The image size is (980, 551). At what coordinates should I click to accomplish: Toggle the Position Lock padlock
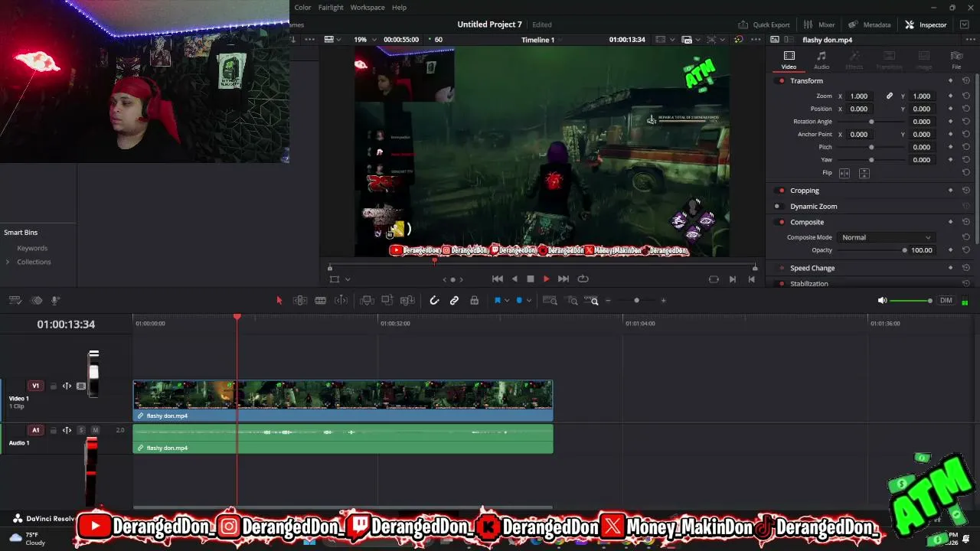(x=475, y=301)
